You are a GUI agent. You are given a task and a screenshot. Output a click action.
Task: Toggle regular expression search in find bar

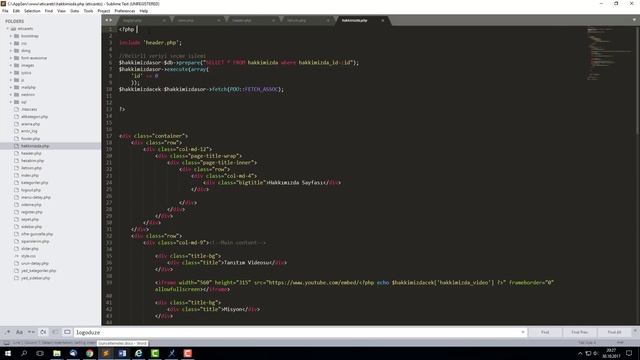[x=7, y=332]
